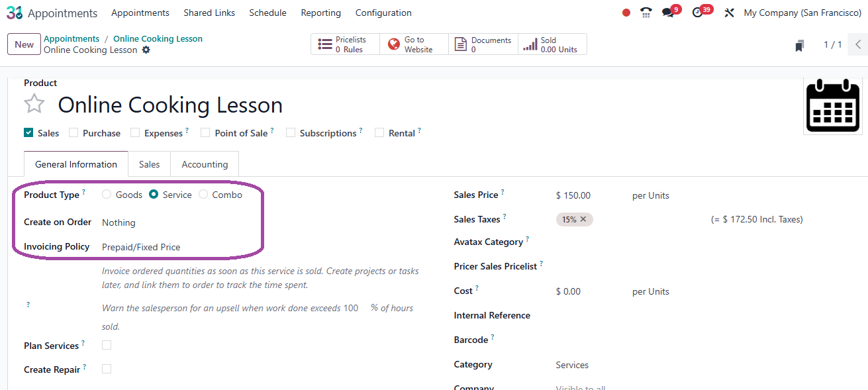The height and width of the screenshot is (390, 868).
Task: Enable the Purchase checkbox
Action: [x=73, y=132]
